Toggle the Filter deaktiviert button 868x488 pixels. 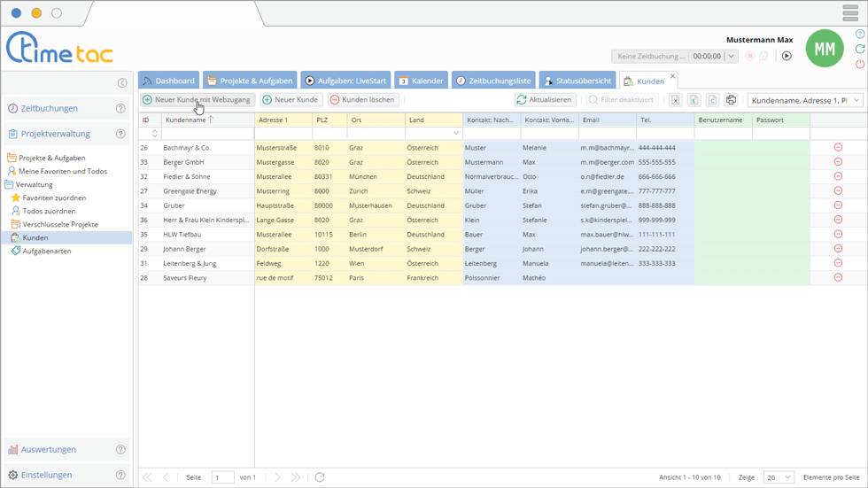621,100
